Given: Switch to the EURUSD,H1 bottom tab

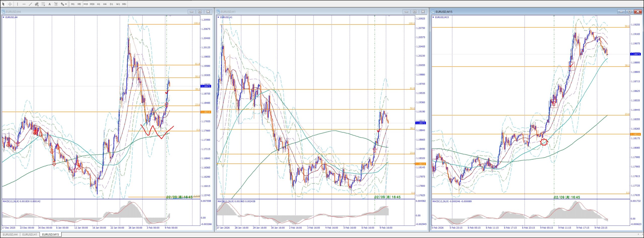Looking at the screenshot, I should [x=30, y=234].
